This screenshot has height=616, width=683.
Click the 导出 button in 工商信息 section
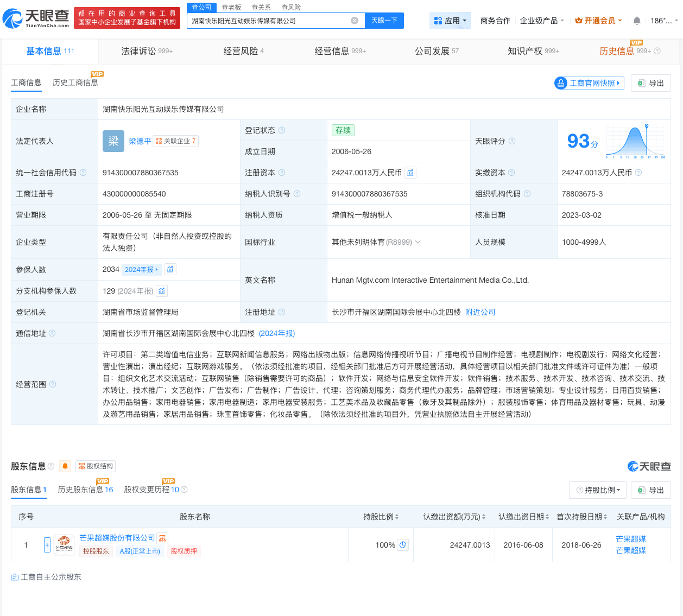651,83
